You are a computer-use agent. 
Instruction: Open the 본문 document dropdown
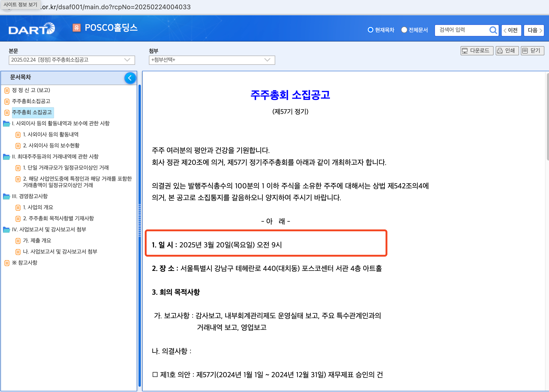72,60
